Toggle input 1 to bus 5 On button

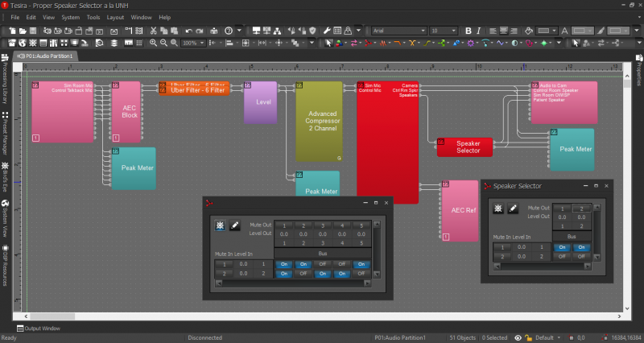361,264
